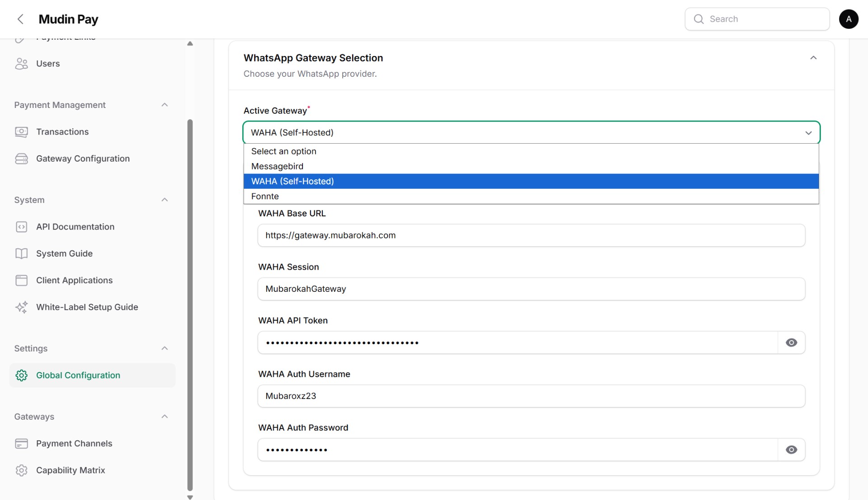Click the API Documentation code icon
This screenshot has height=500, width=868.
tap(21, 227)
